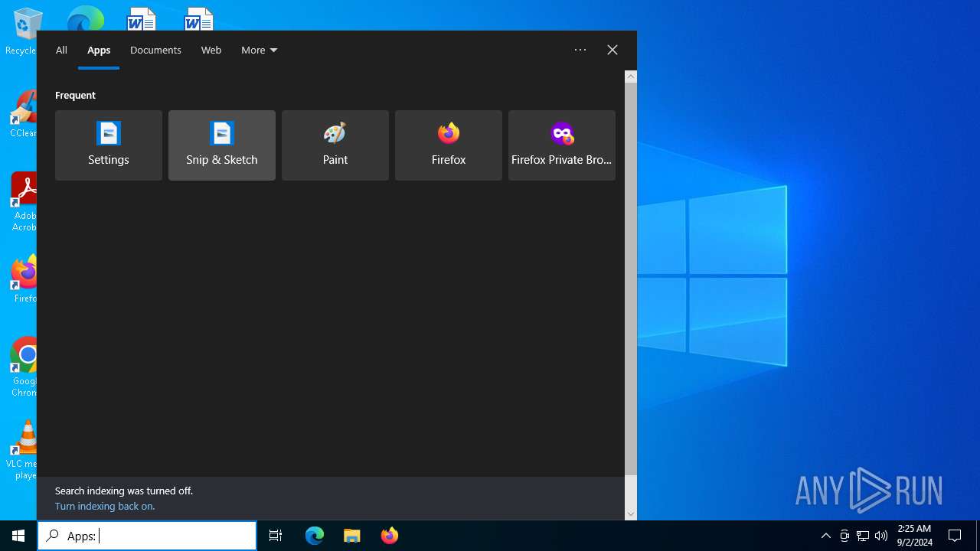The width and height of the screenshot is (980, 551).
Task: Open search options ellipsis menu
Action: tap(580, 50)
